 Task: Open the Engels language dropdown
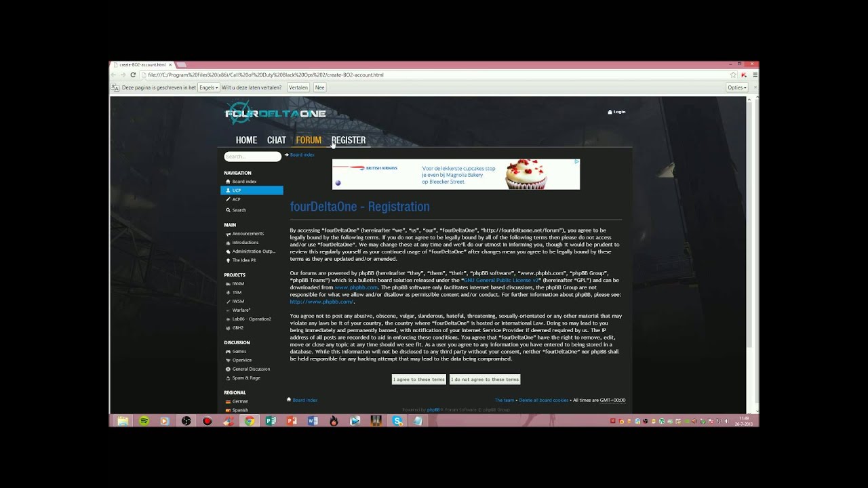(x=208, y=87)
